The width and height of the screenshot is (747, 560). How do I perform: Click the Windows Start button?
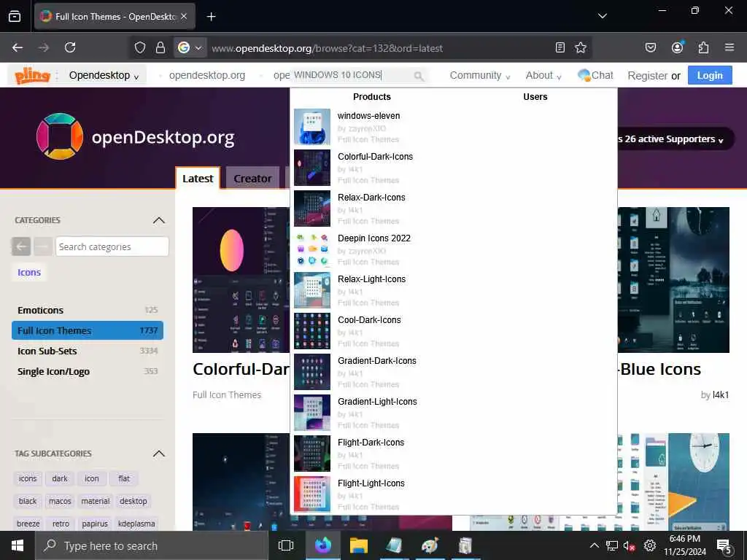[x=18, y=545]
